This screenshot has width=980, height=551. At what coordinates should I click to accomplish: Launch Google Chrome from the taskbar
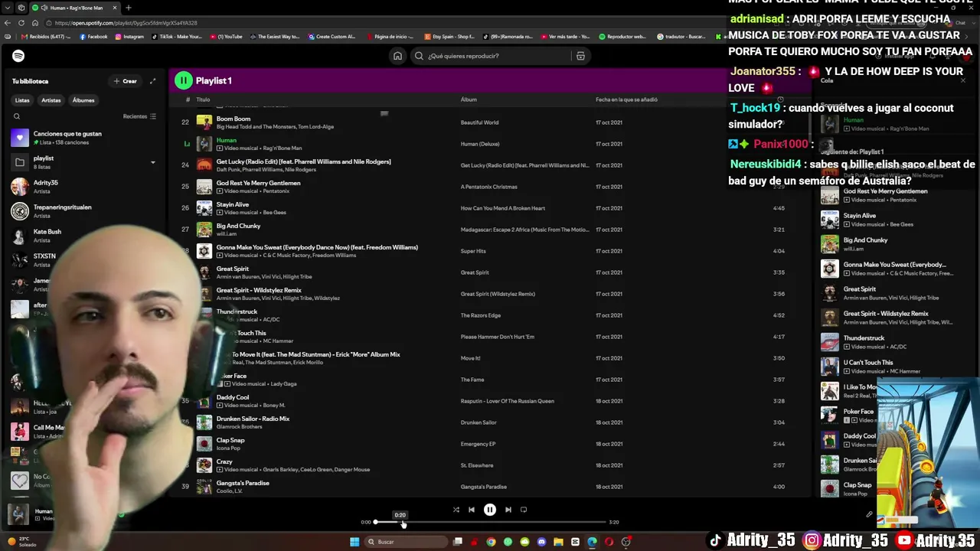(491, 542)
